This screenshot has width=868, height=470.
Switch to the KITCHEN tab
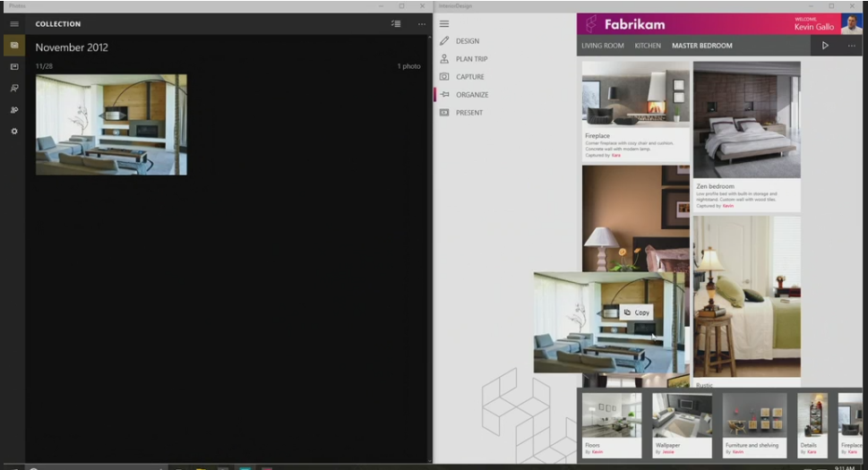[648, 46]
